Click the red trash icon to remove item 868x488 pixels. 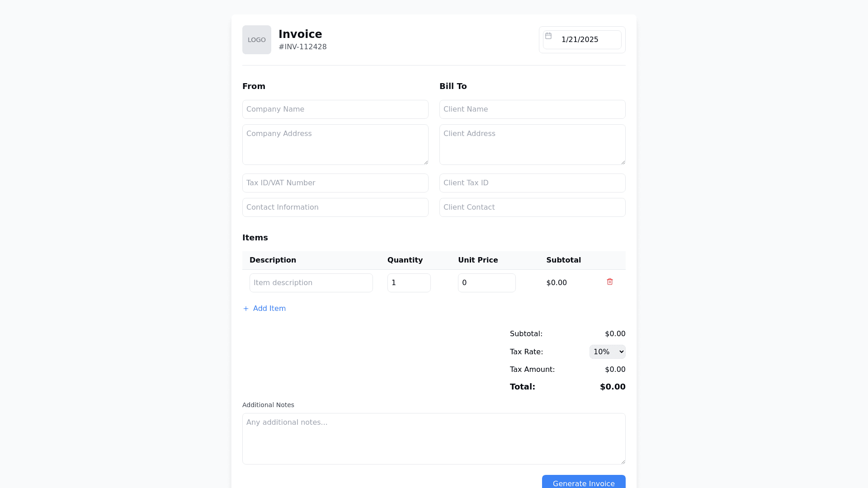pyautogui.click(x=609, y=282)
